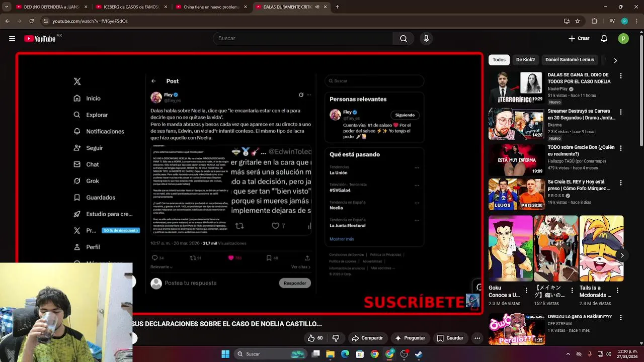Viewport: 644px width, 362px height.
Task: Open DALAS SE GANA EL ODIO video title
Action: tap(579, 78)
